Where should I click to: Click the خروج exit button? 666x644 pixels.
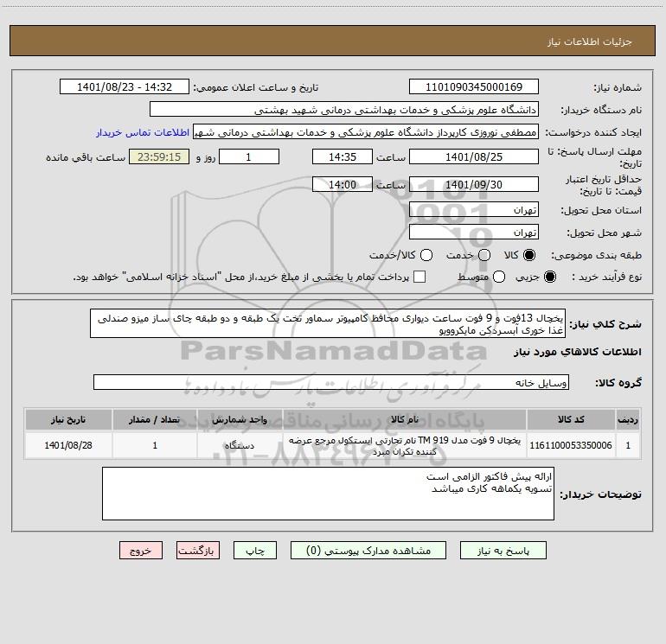click(141, 551)
